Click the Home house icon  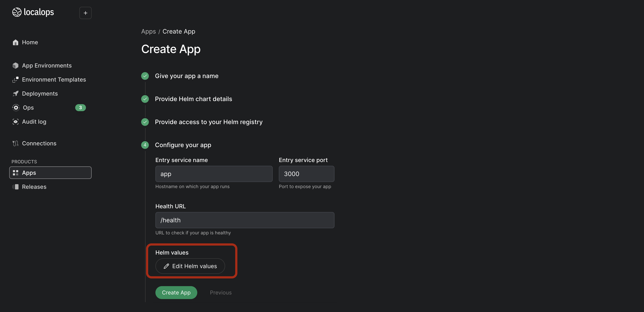click(x=16, y=42)
